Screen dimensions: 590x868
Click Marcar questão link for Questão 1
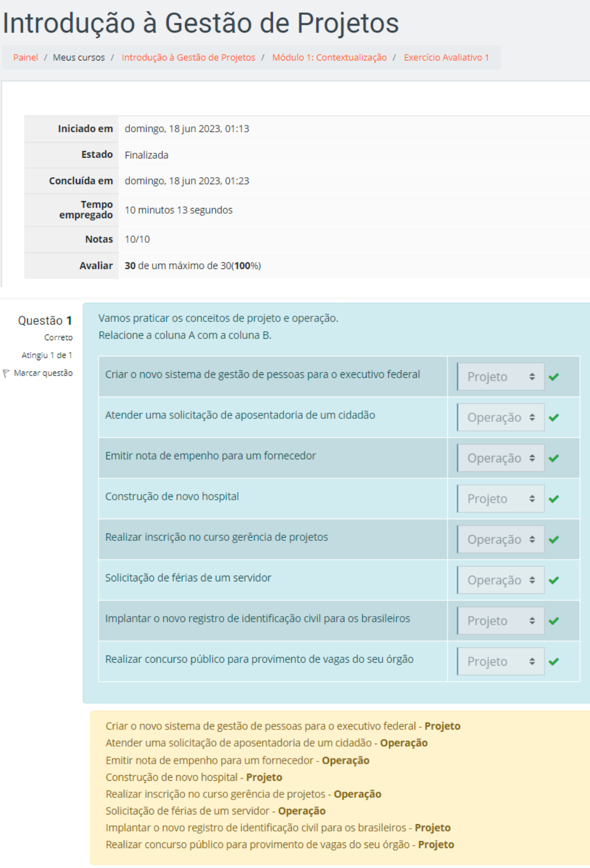tap(43, 373)
